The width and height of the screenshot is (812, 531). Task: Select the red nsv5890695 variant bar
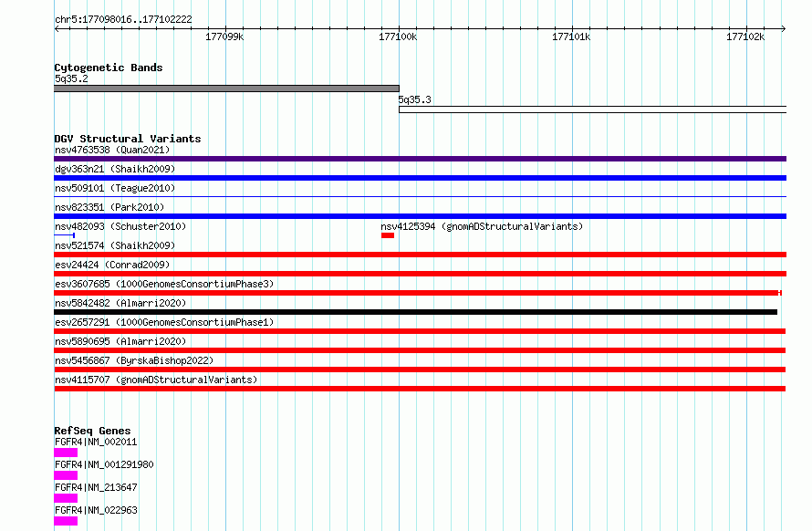click(x=420, y=350)
